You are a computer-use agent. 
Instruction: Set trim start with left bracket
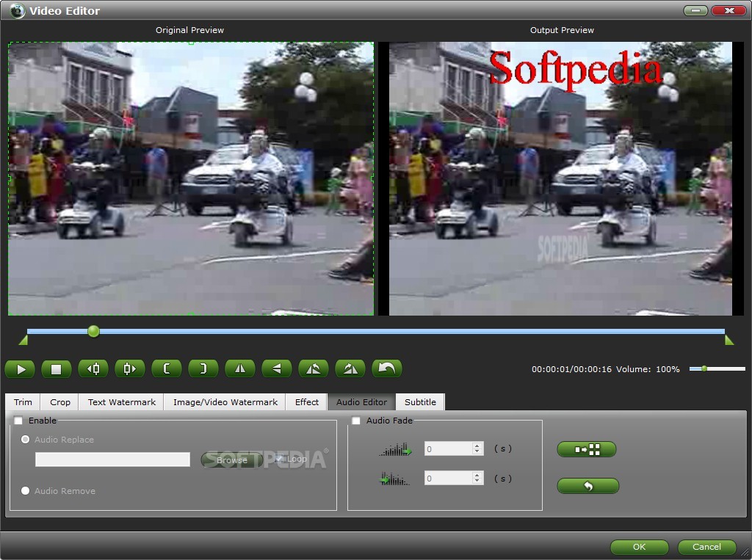click(167, 368)
